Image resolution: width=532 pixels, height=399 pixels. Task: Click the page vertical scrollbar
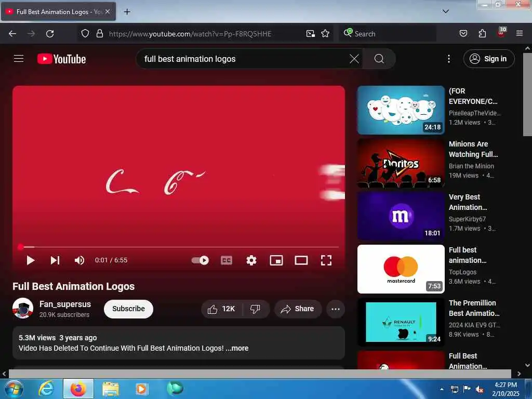point(527,94)
